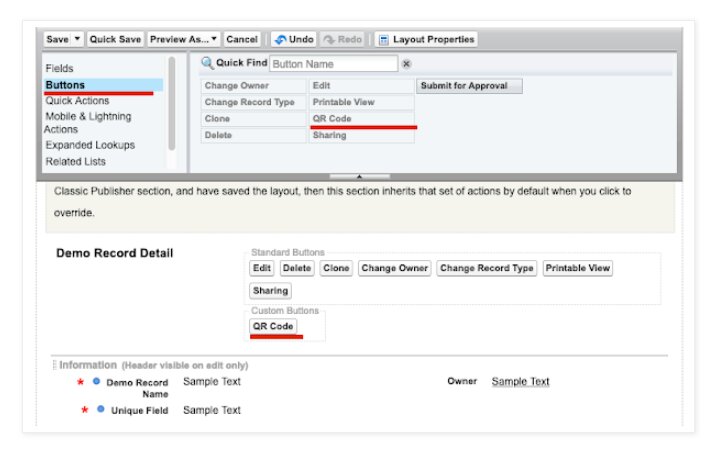
Task: Select Related Lists in the palette list
Action: pos(75,161)
